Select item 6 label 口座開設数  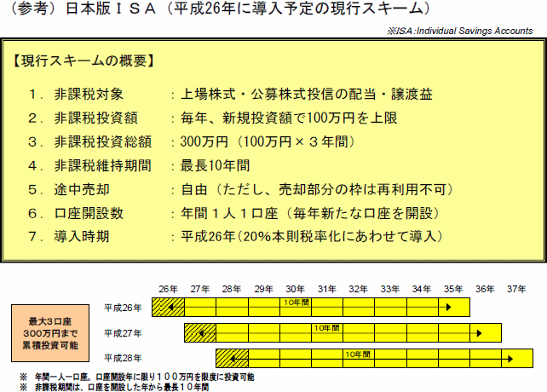point(89,213)
